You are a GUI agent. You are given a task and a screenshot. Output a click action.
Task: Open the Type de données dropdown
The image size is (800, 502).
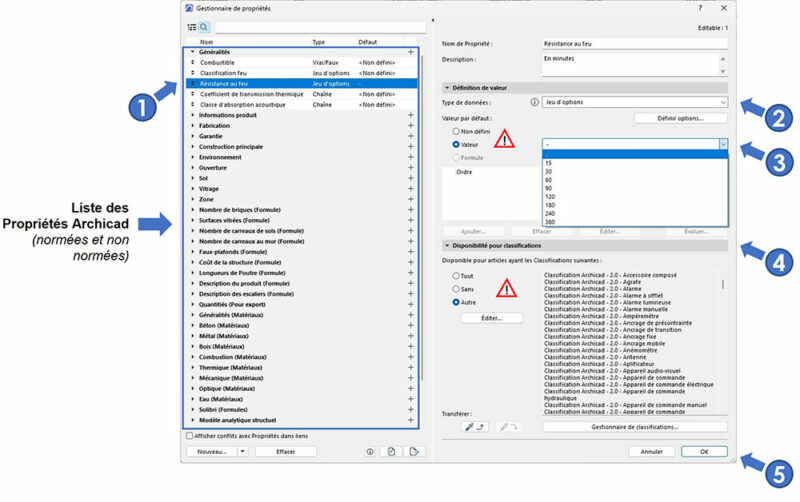click(x=635, y=103)
